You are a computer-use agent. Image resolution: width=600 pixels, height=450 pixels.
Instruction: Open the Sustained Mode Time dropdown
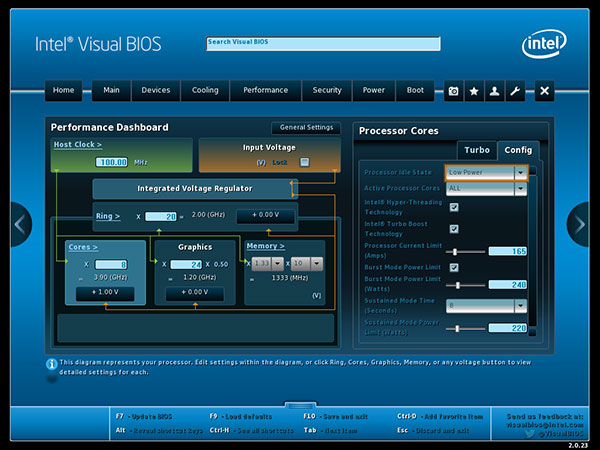[486, 306]
